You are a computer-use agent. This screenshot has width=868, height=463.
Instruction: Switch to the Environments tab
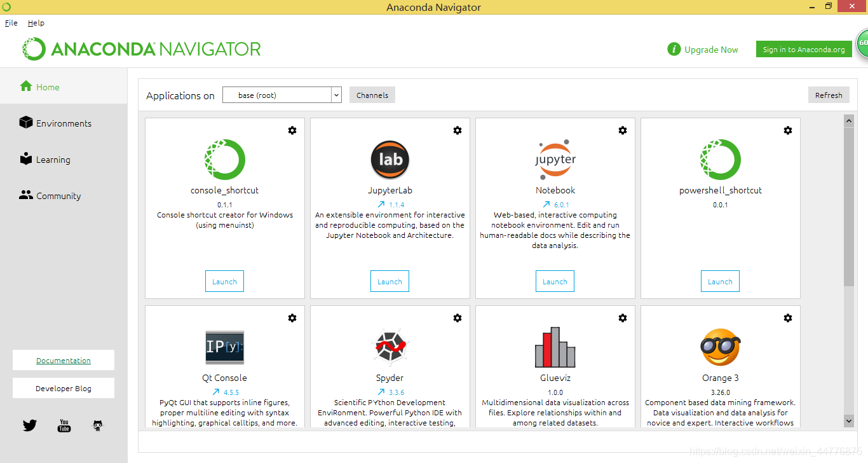[x=64, y=123]
